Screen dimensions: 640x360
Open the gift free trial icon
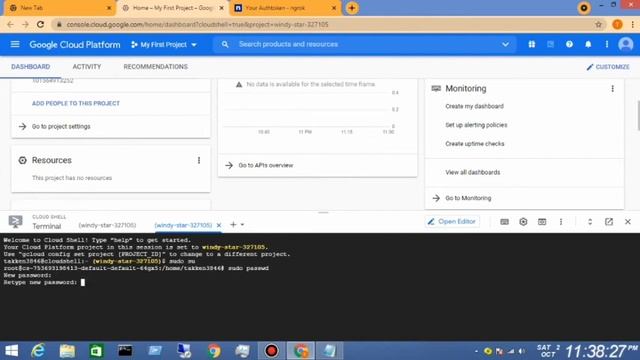tap(531, 44)
